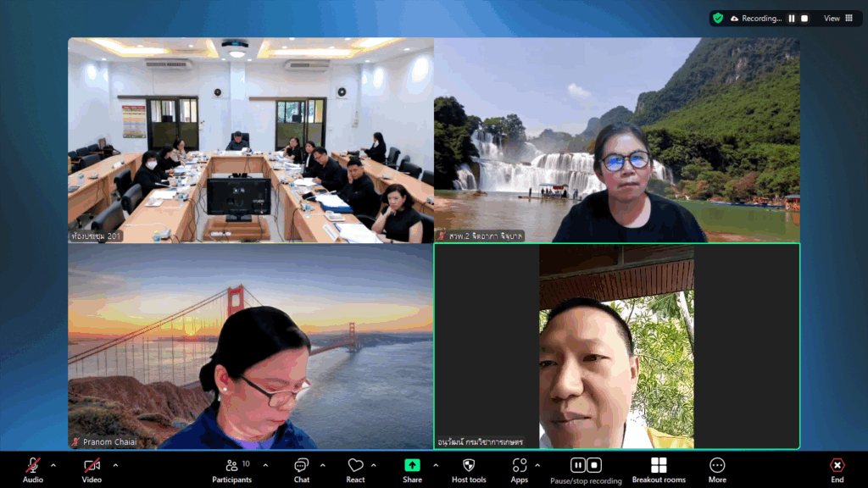Stop recording from the bottom toolbar
The image size is (868, 488).
(x=594, y=465)
